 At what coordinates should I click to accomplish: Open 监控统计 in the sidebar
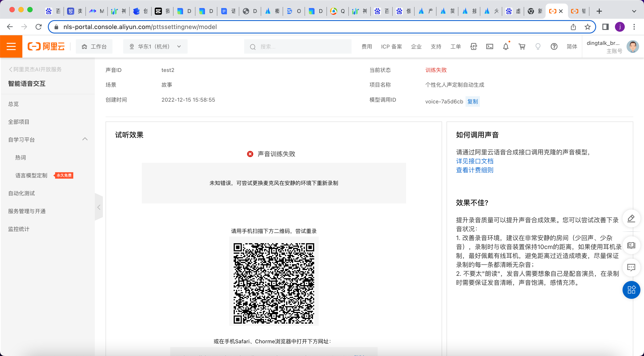tap(19, 229)
